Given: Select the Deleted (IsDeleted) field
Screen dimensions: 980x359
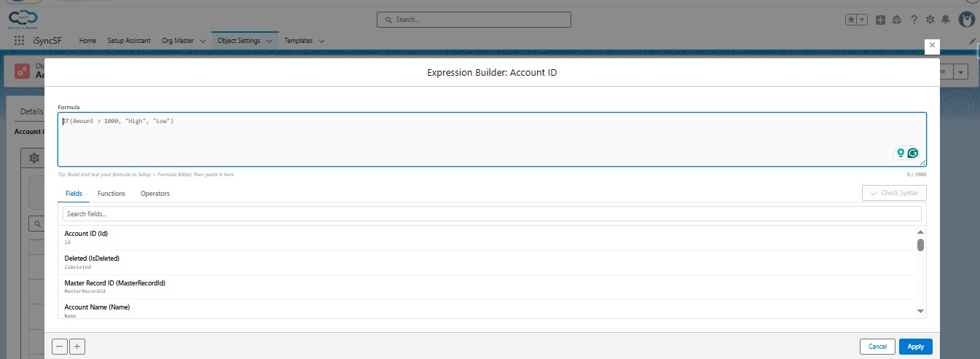Looking at the screenshot, I should coord(486,262).
